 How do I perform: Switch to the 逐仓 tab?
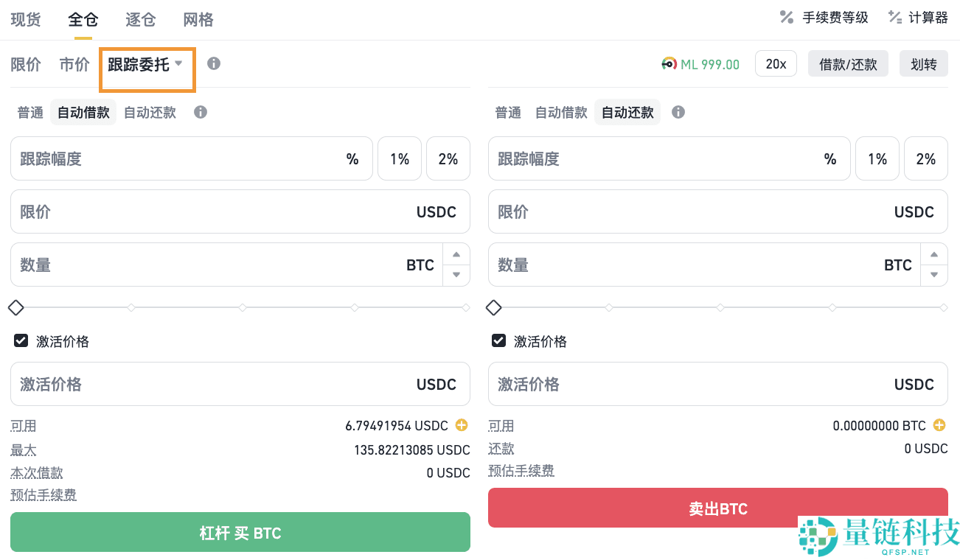[139, 20]
